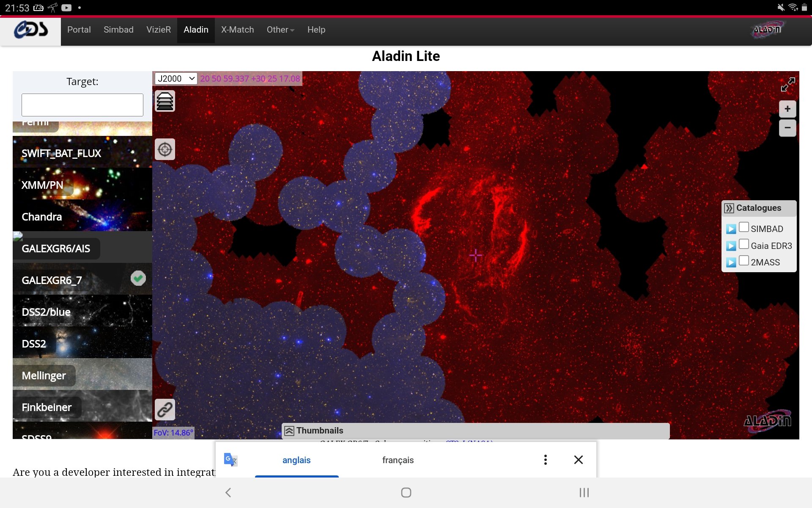This screenshot has width=812, height=508.
Task: Select the Aladin menu item
Action: 196,30
